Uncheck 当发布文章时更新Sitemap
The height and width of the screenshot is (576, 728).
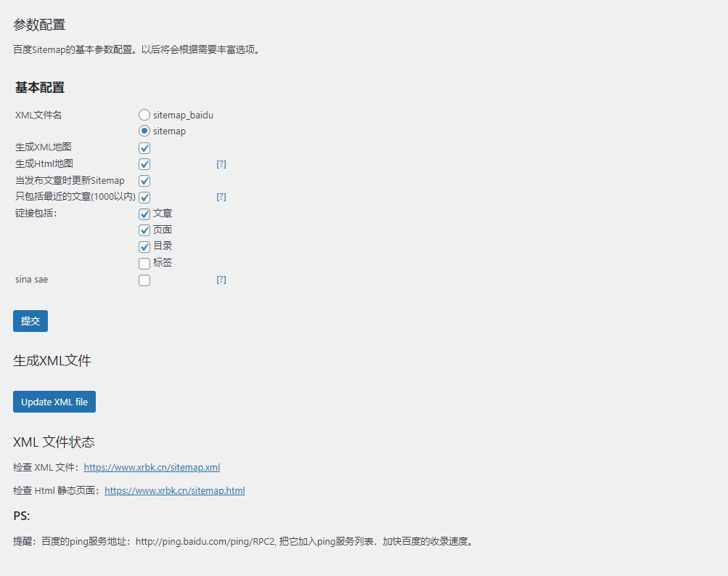(x=144, y=180)
